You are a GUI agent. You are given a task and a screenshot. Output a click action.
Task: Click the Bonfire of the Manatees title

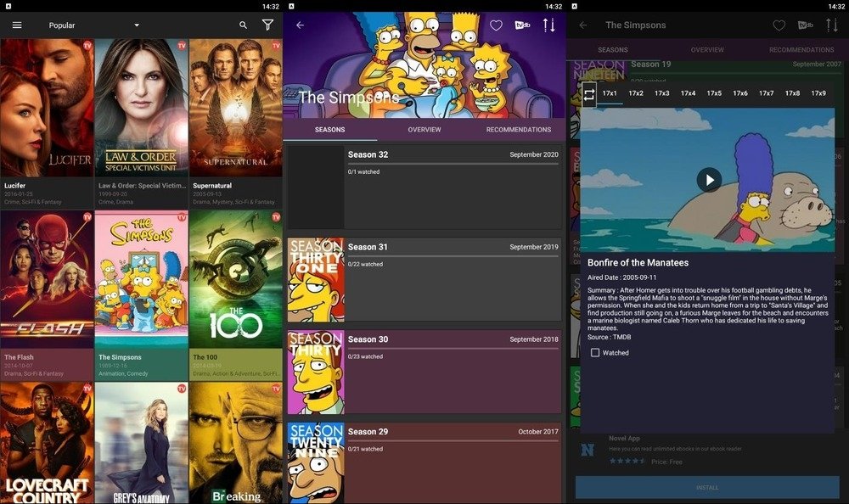(638, 262)
